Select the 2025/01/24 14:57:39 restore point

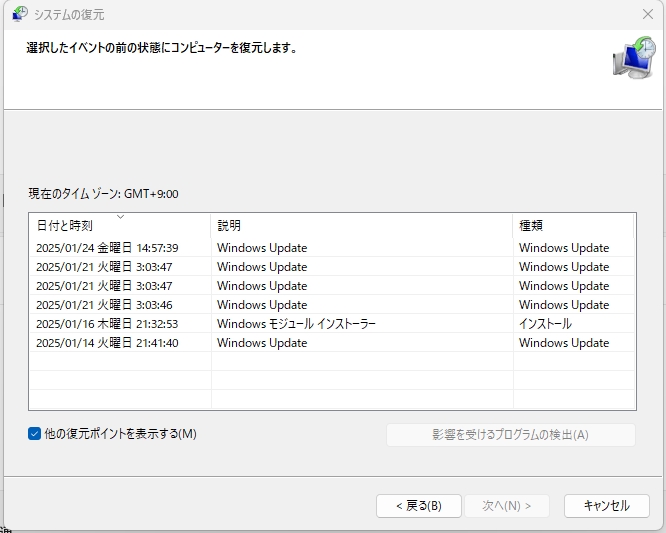point(107,248)
